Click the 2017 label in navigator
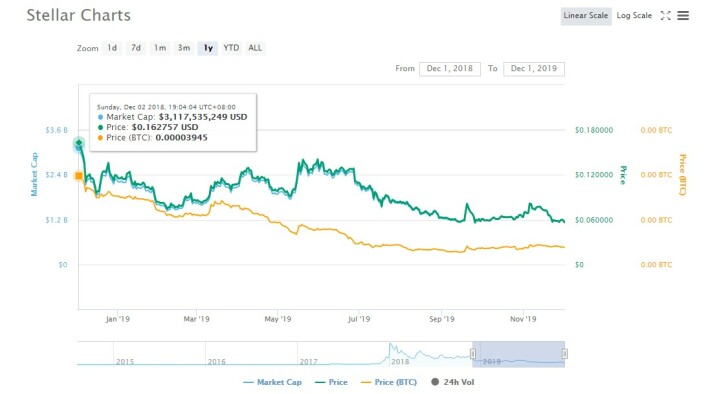 [x=308, y=362]
